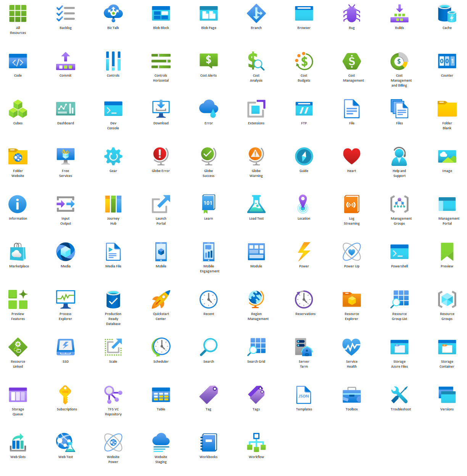Select the Globe Warning icon
The height and width of the screenshot is (476, 467).
[256, 156]
